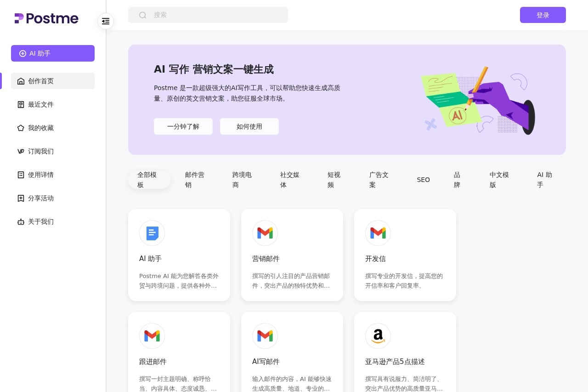Switch to the 邮件营销 template tab
The height and width of the screenshot is (392, 588).
point(195,180)
